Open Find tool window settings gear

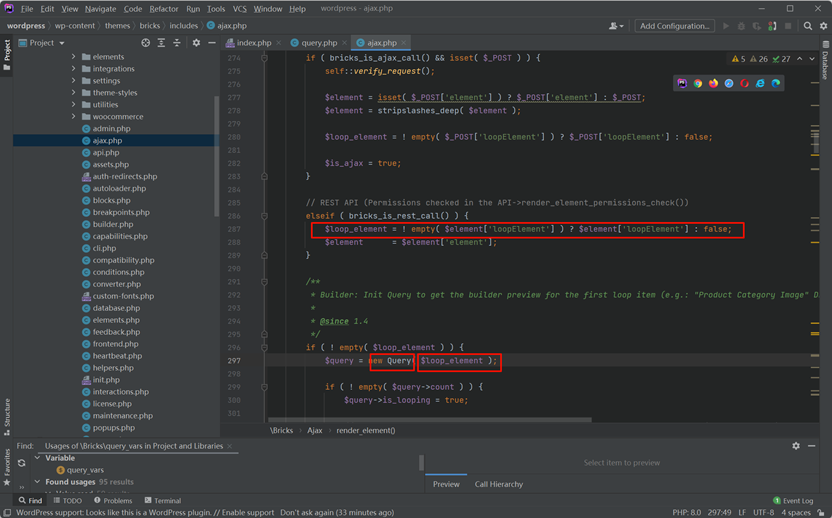pos(796,446)
